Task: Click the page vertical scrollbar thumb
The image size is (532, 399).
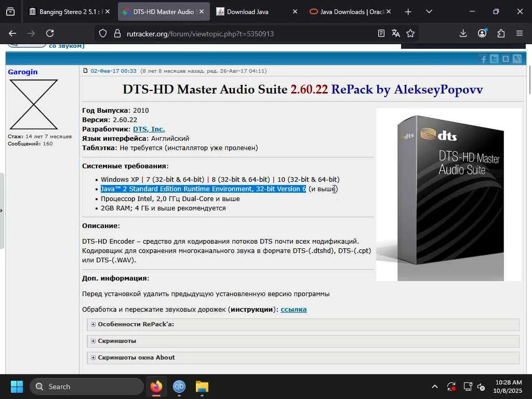Action: [529, 79]
